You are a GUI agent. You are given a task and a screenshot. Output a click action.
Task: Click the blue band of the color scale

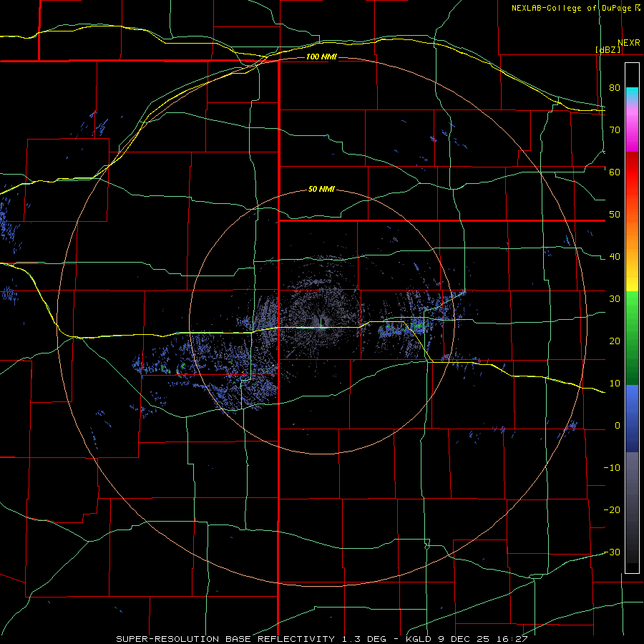(x=632, y=418)
